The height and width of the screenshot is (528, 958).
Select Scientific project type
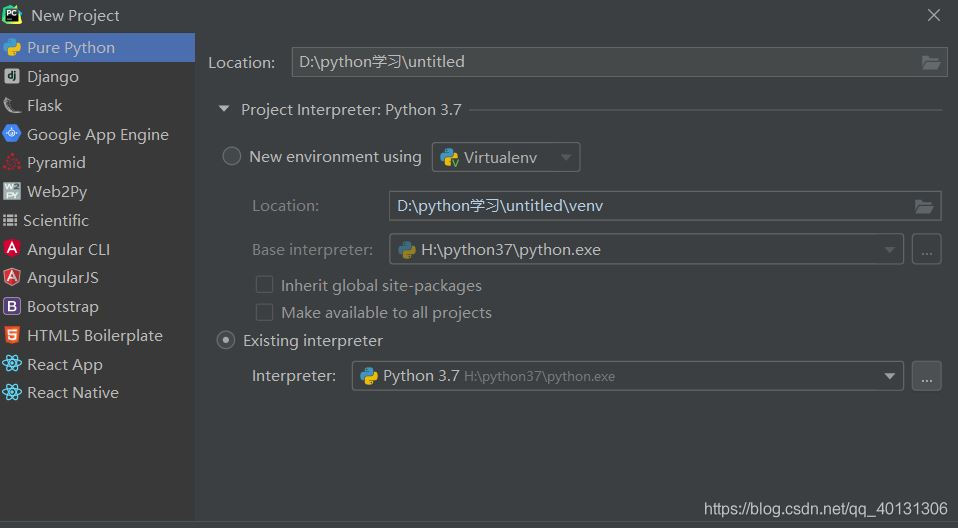(97, 220)
